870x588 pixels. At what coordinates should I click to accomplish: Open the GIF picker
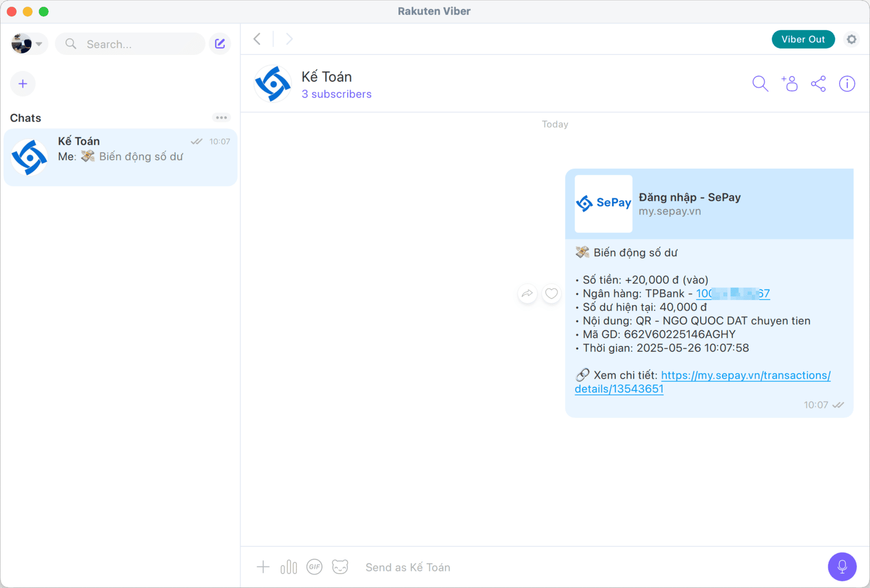tap(314, 567)
